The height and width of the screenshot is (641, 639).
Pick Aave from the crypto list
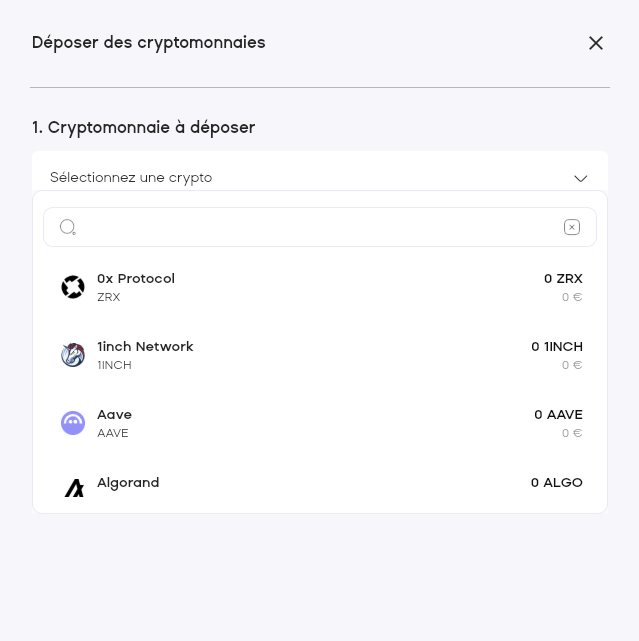point(114,415)
